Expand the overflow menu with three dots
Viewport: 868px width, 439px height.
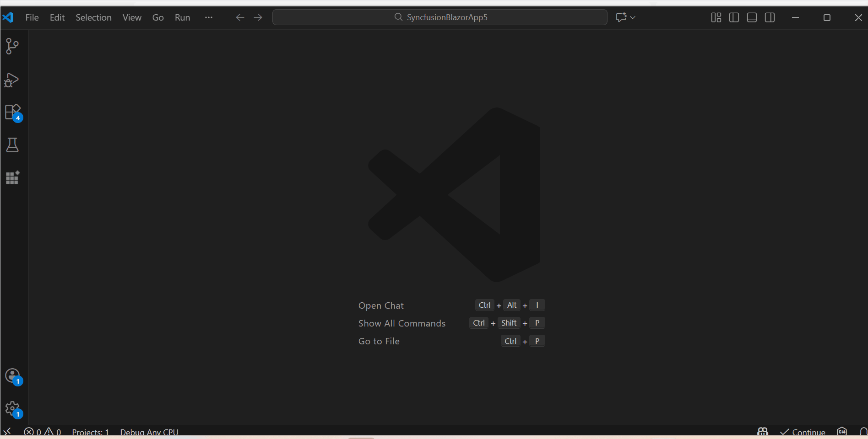[x=208, y=17]
